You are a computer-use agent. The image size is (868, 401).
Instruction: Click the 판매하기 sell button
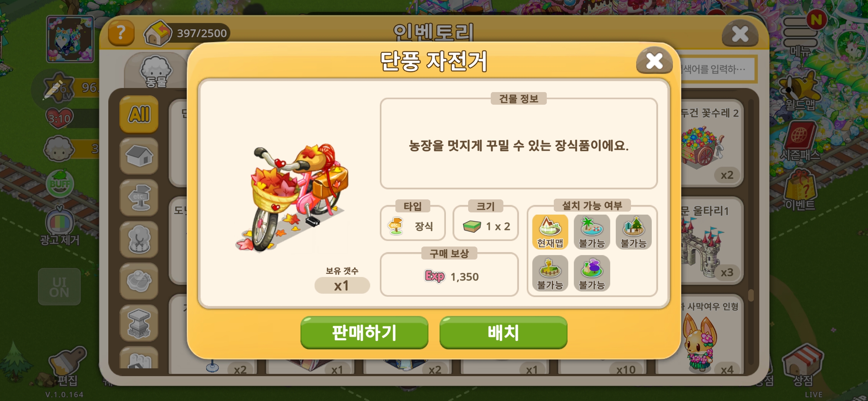(x=364, y=333)
